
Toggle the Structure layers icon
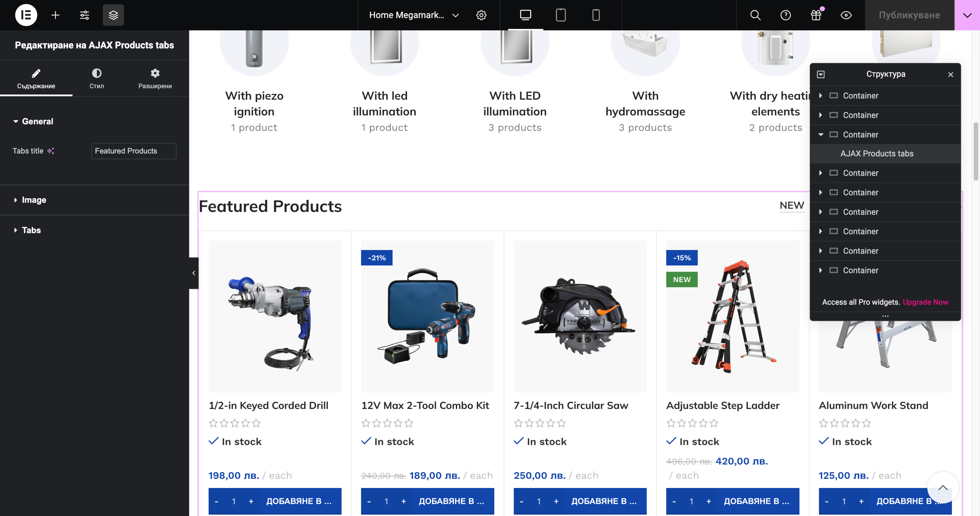(x=113, y=15)
